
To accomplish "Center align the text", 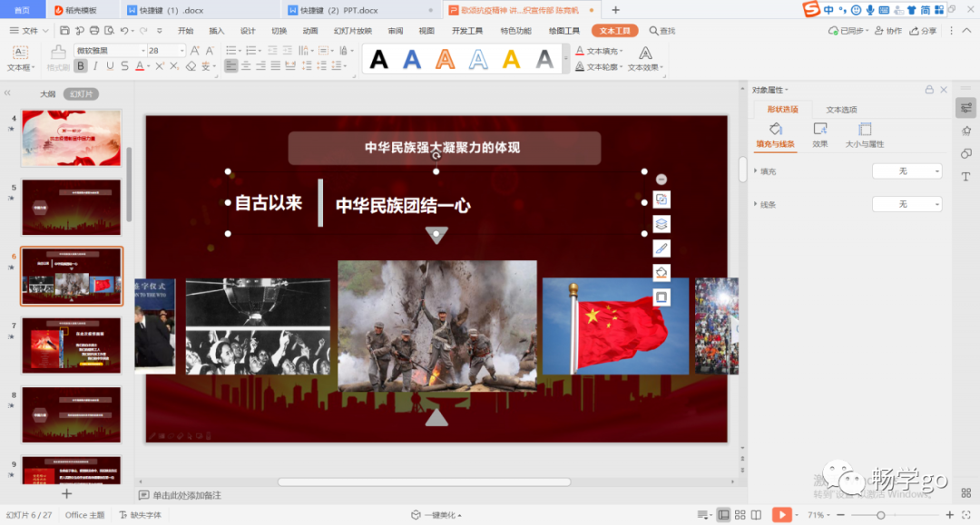I will [x=246, y=66].
